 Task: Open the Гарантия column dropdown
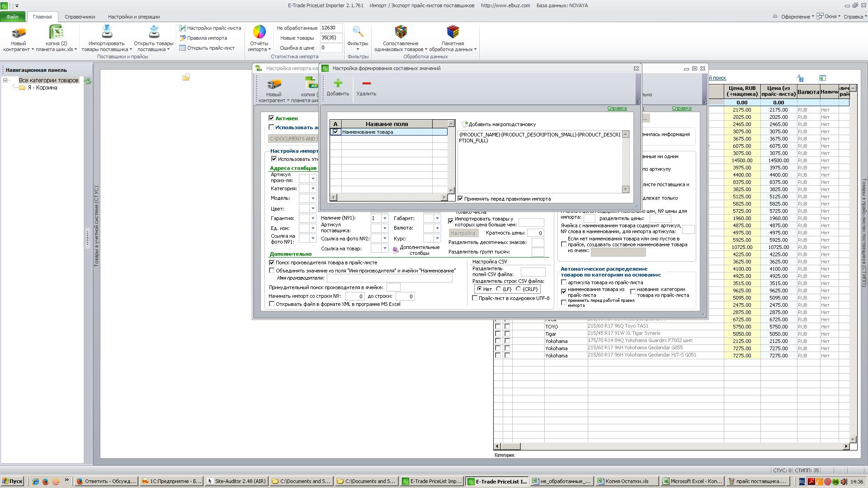click(x=312, y=218)
